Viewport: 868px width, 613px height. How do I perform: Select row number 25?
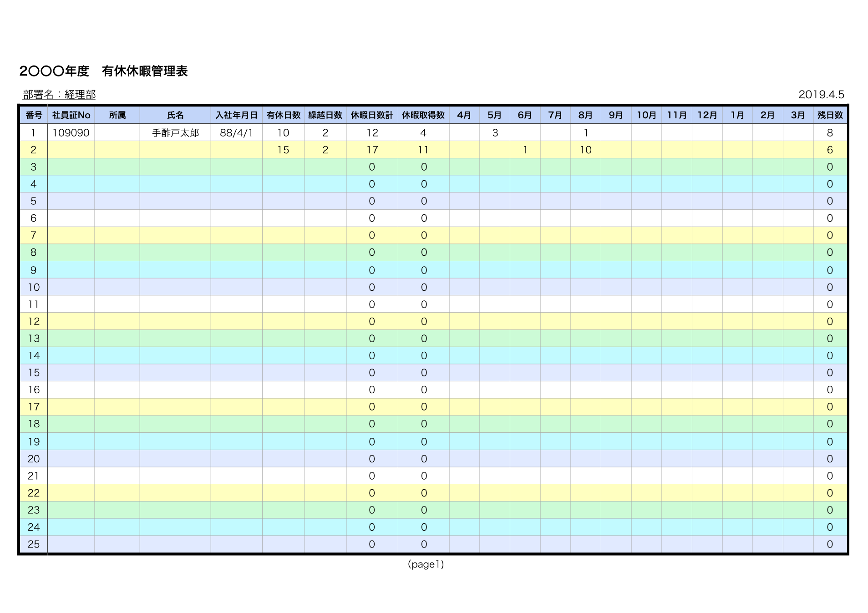[34, 544]
